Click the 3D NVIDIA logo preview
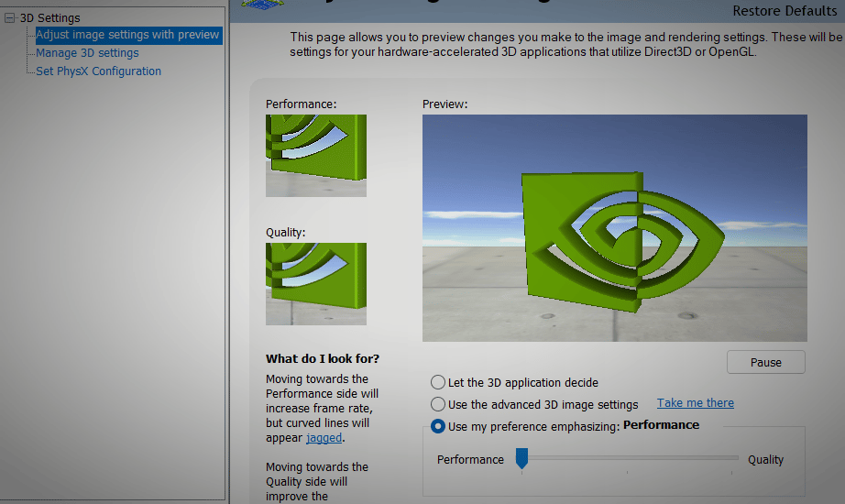 pyautogui.click(x=614, y=227)
